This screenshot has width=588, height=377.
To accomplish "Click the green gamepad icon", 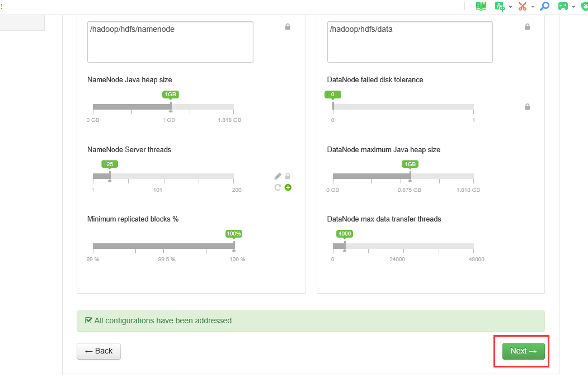I will [563, 6].
